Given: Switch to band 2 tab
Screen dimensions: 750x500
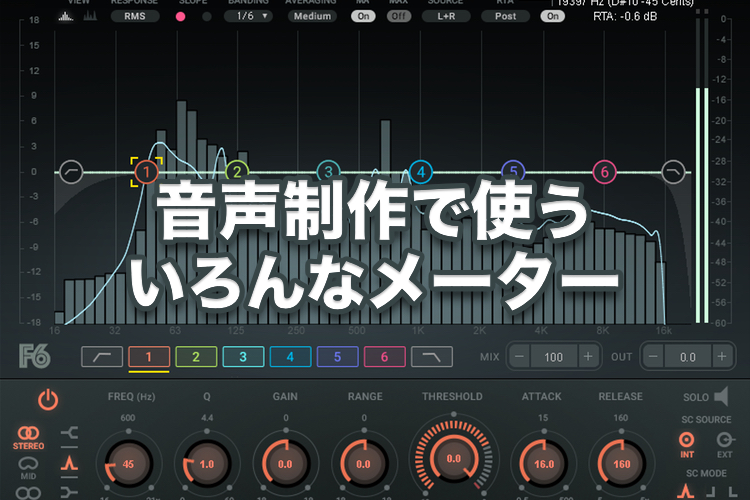Looking at the screenshot, I should coord(196,357).
